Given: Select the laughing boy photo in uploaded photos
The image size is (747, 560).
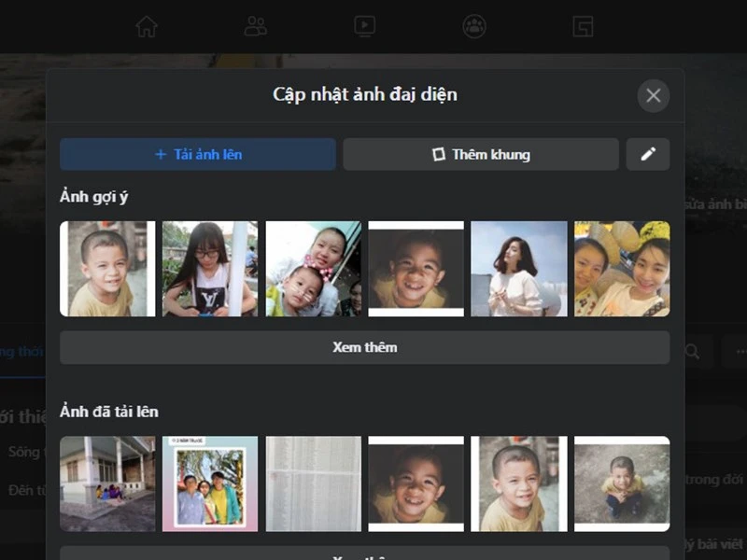Looking at the screenshot, I should [x=416, y=483].
